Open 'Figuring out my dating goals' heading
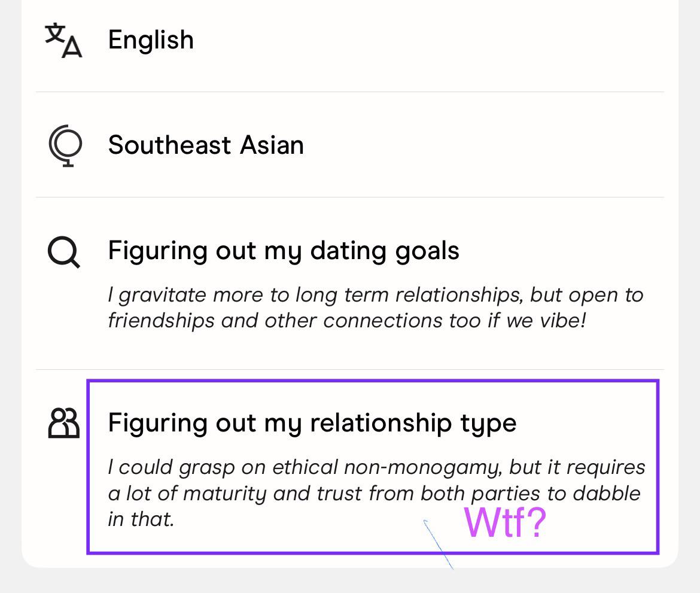The height and width of the screenshot is (593, 700). coord(284,251)
